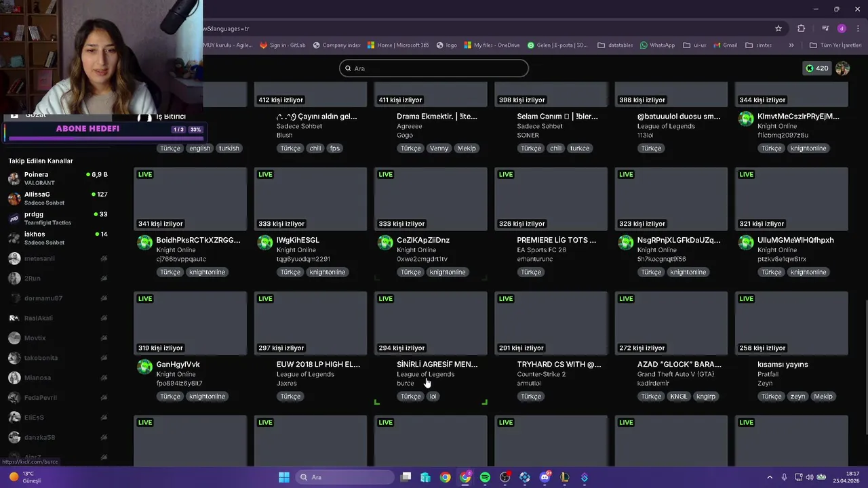
Task: Open the Chrome three-dot menu
Action: tap(858, 28)
